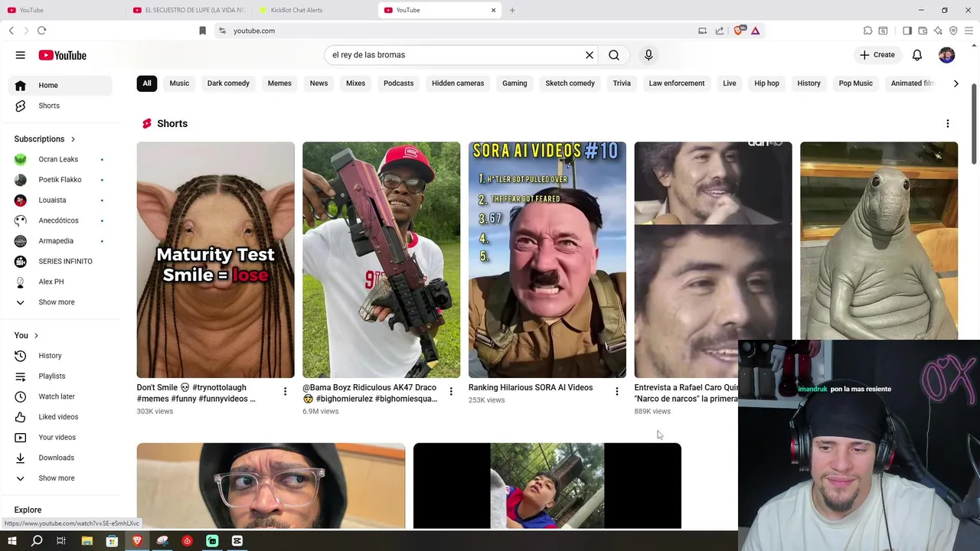Screen dimensions: 980x551
Task: Open the Ocran Leaks channel
Action: [x=60, y=159]
